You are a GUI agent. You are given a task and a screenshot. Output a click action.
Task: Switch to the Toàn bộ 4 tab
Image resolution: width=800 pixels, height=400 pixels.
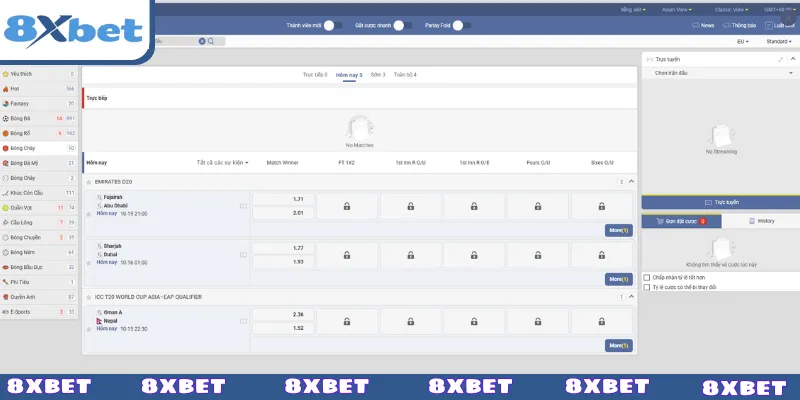(x=405, y=74)
